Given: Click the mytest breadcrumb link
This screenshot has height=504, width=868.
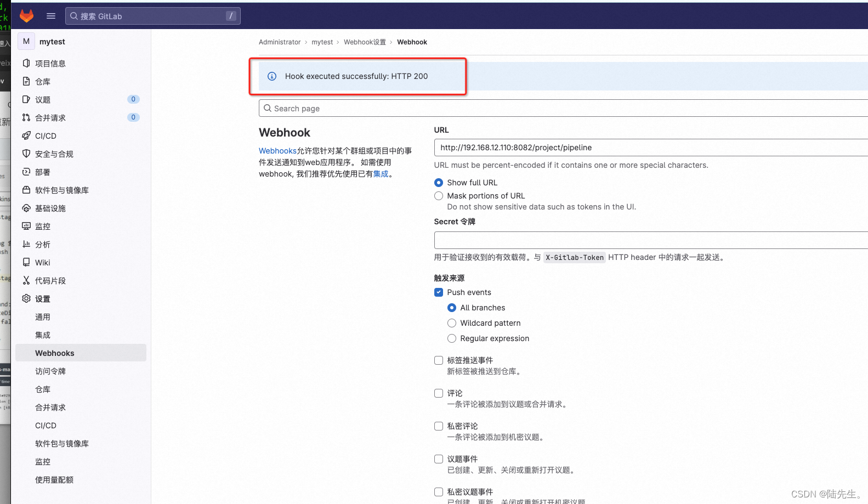Looking at the screenshot, I should point(322,42).
